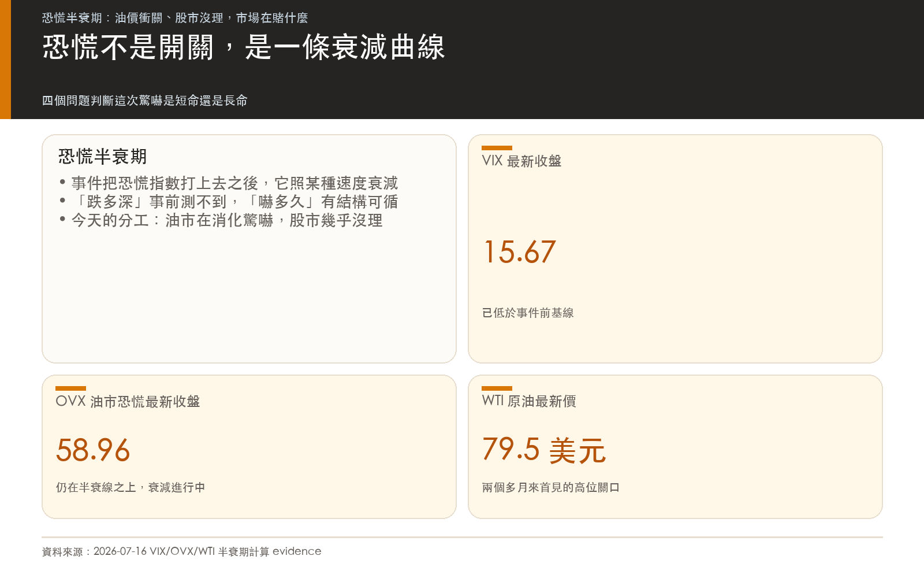
Task: Select the bullet starting with 今天的分工
Action: click(x=221, y=220)
